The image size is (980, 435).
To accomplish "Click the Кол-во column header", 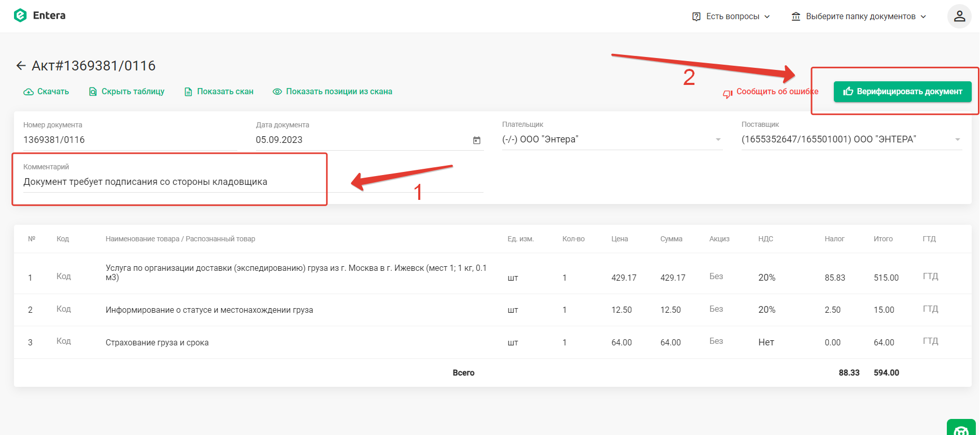I will click(573, 239).
